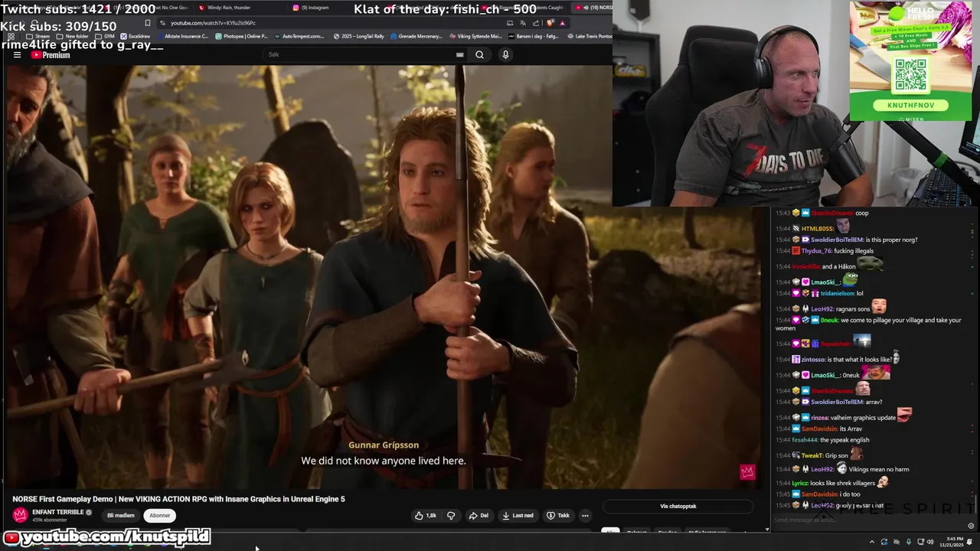Open the GYM bookmarks folder
The height and width of the screenshot is (551, 980).
tap(105, 36)
